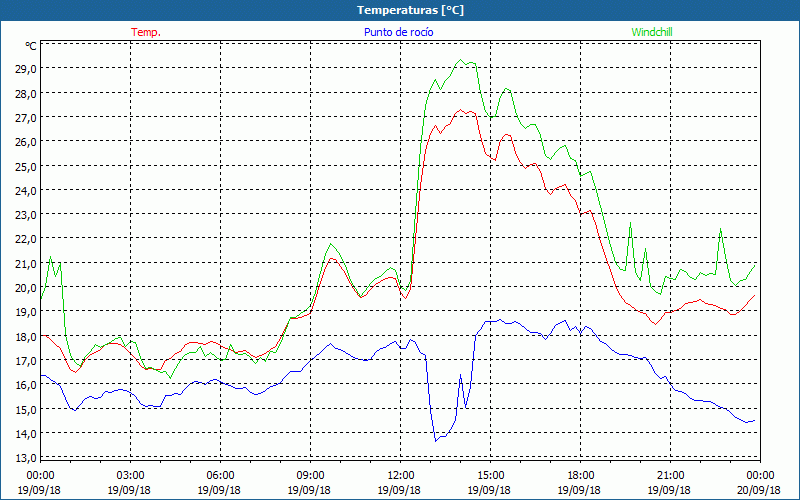
Task: Click the 27,0 y-axis value
Action: [26, 118]
